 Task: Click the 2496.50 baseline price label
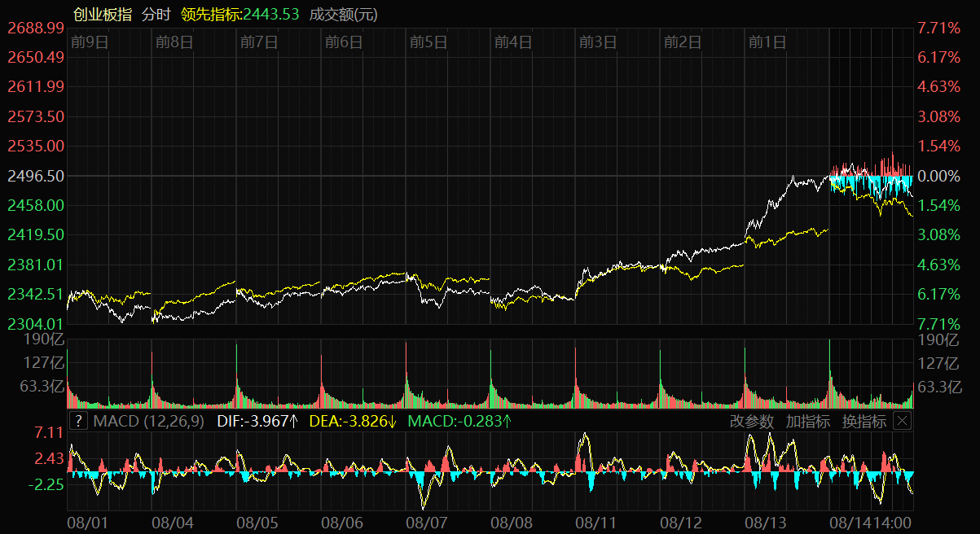tap(36, 176)
